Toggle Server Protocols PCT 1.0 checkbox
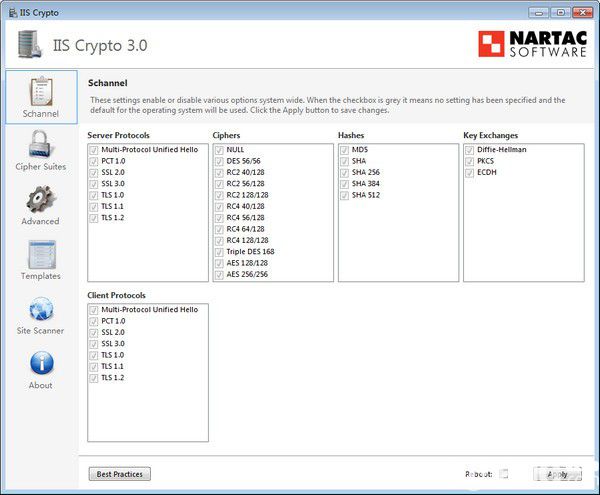Viewport: 600px width, 495px height. pyautogui.click(x=94, y=161)
